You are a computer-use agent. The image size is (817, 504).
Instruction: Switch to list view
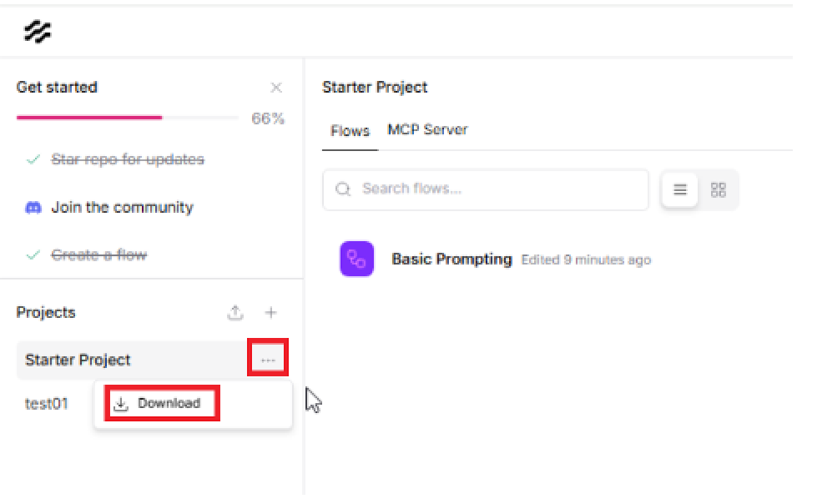(x=680, y=190)
